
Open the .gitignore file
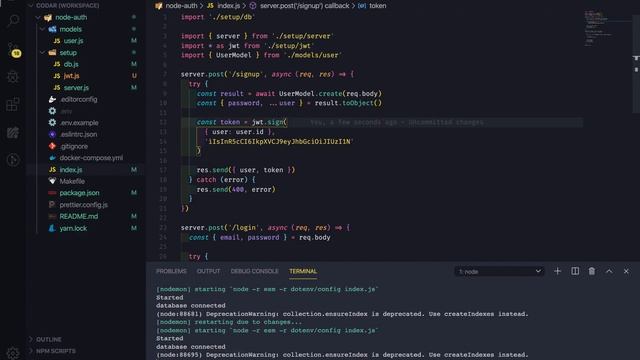(73, 146)
